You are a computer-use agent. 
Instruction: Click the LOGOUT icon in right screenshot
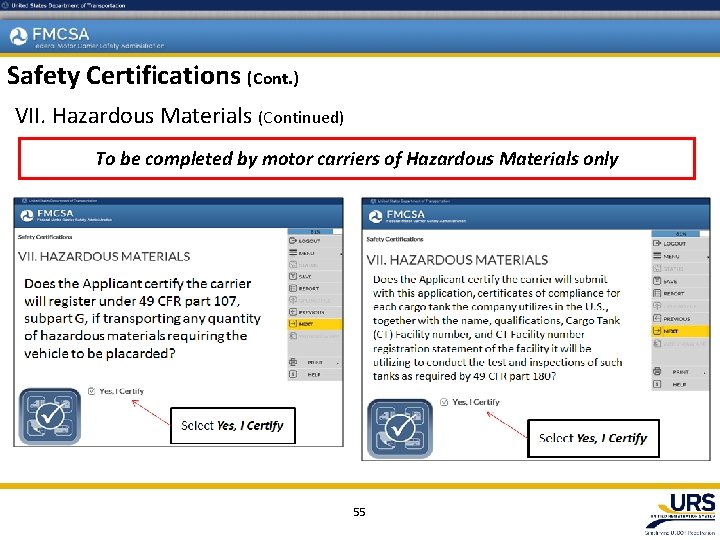coord(657,243)
